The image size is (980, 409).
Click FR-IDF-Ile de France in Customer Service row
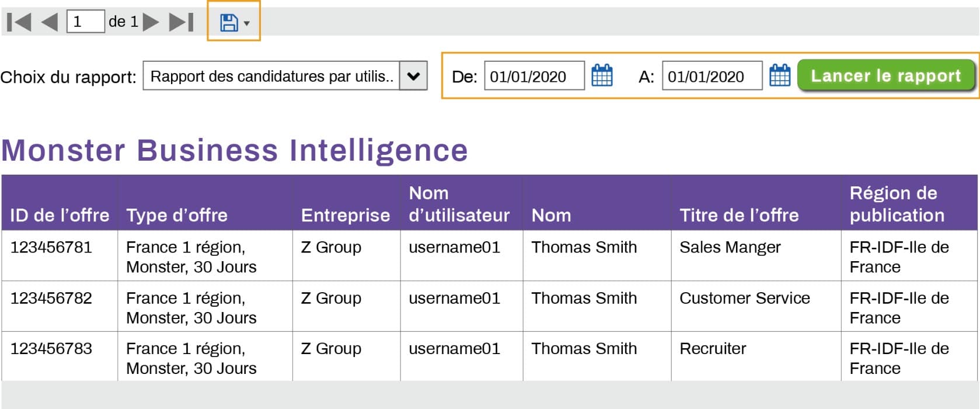[899, 308]
